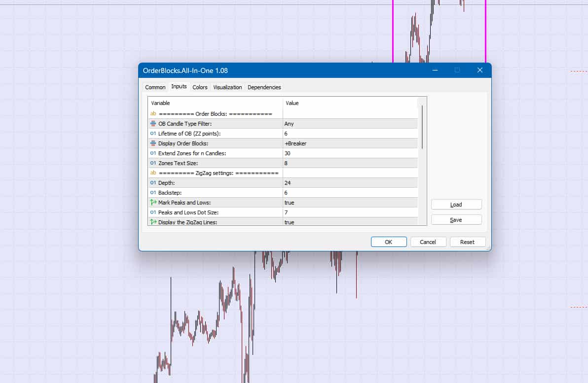
Task: Select the Backstep label
Action: click(170, 193)
